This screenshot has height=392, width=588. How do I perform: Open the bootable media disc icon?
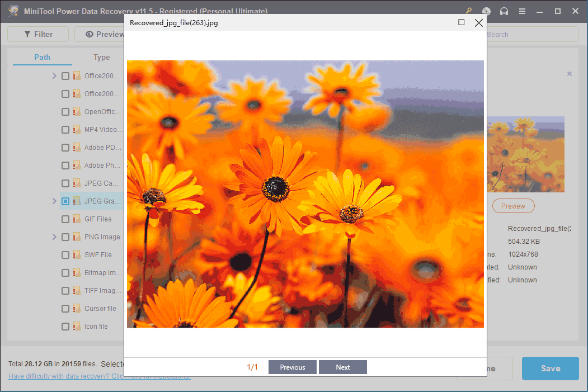tap(487, 11)
